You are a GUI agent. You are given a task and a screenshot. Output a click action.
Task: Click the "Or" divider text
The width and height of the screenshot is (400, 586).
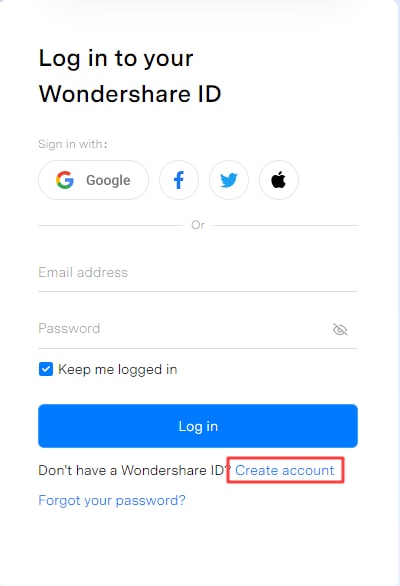click(198, 225)
